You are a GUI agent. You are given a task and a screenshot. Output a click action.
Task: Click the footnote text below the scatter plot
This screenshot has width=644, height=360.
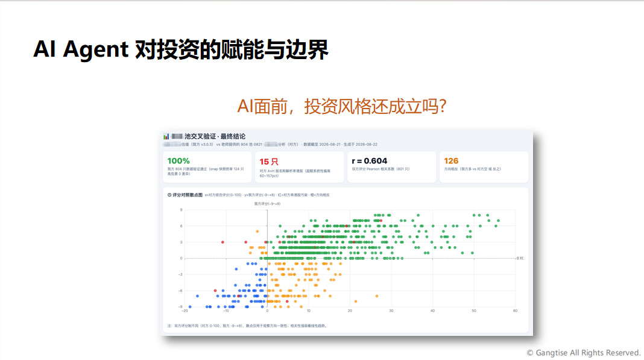click(x=247, y=326)
